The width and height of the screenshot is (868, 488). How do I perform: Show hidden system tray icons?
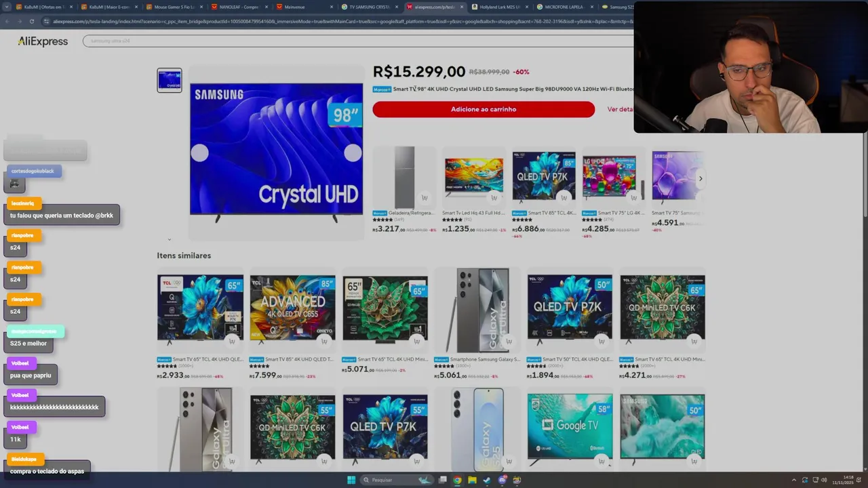coord(794,480)
